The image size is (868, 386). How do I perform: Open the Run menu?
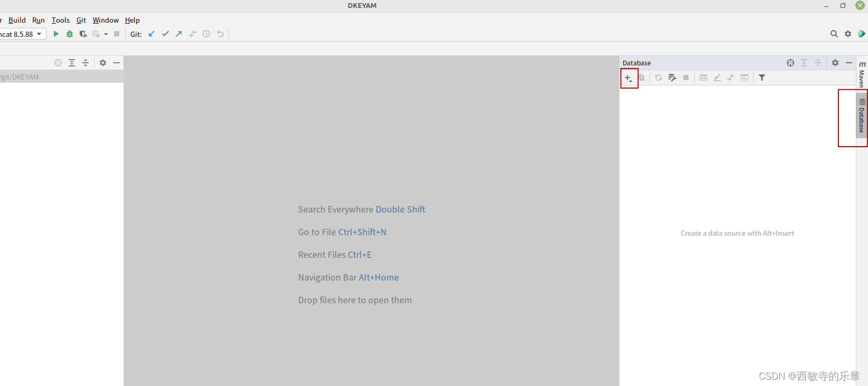39,20
